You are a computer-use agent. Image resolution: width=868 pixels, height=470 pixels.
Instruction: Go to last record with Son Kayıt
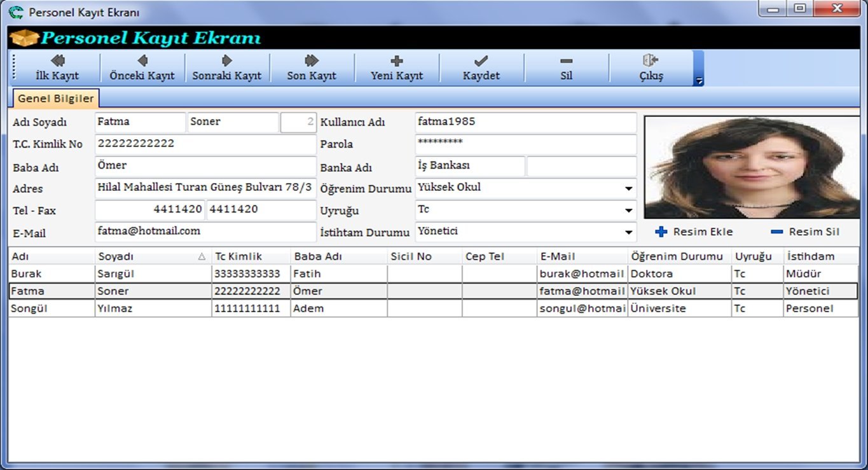coord(312,67)
